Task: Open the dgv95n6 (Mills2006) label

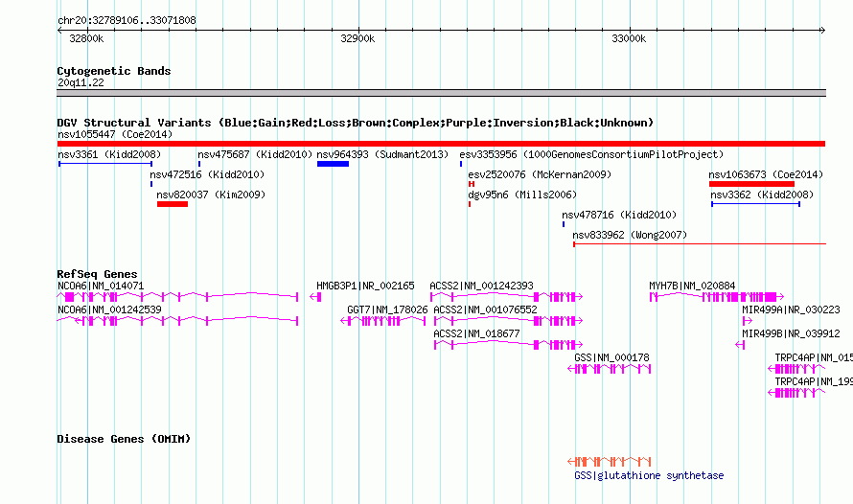Action: 522,195
